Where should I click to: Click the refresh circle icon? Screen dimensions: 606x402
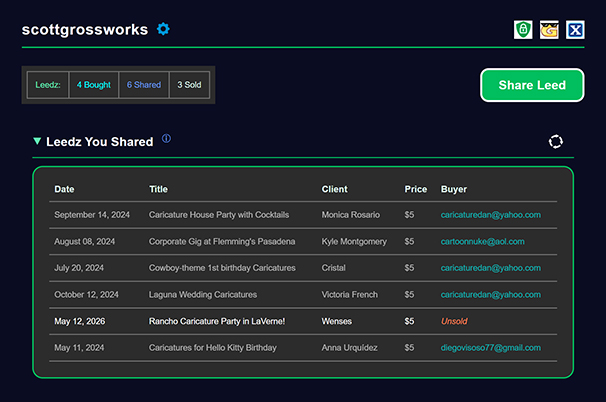pos(556,142)
